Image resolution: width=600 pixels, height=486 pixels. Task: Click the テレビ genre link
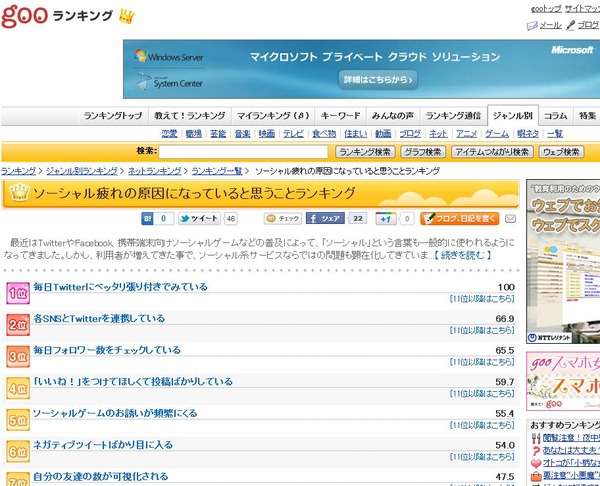293,134
